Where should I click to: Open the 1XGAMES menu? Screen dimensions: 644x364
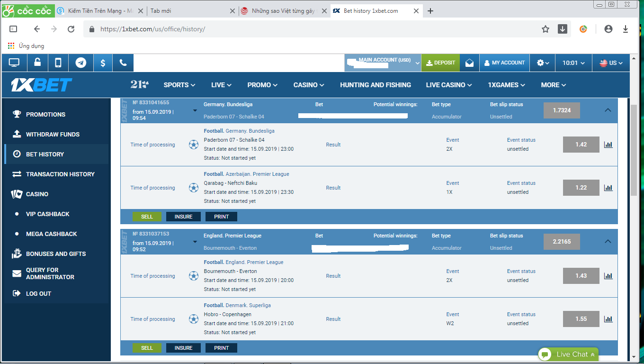point(507,85)
